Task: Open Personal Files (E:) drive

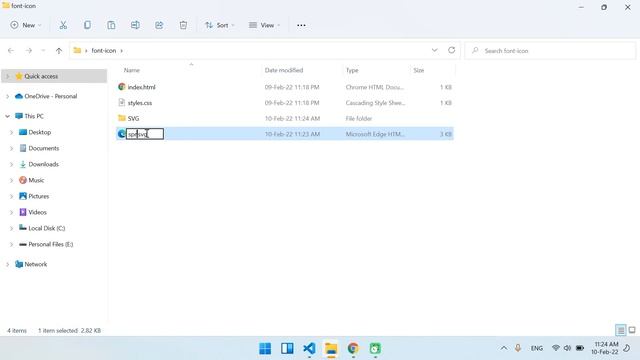Action: (x=51, y=244)
